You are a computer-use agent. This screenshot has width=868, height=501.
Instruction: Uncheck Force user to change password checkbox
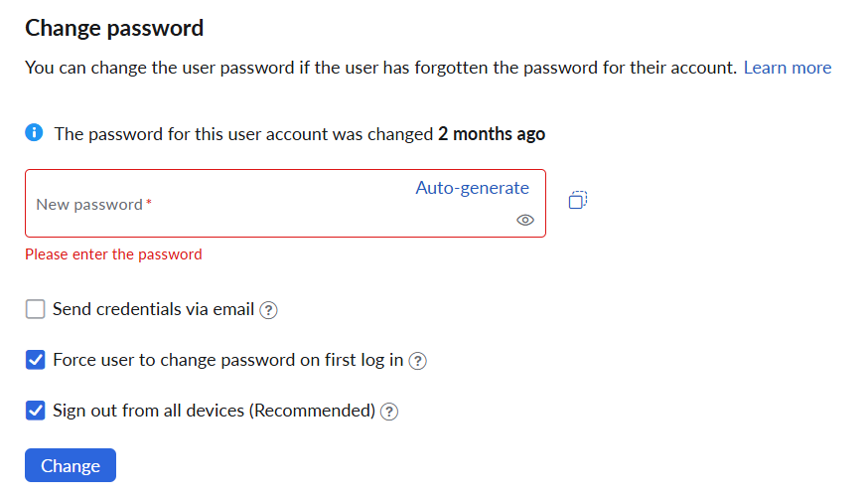click(x=35, y=360)
